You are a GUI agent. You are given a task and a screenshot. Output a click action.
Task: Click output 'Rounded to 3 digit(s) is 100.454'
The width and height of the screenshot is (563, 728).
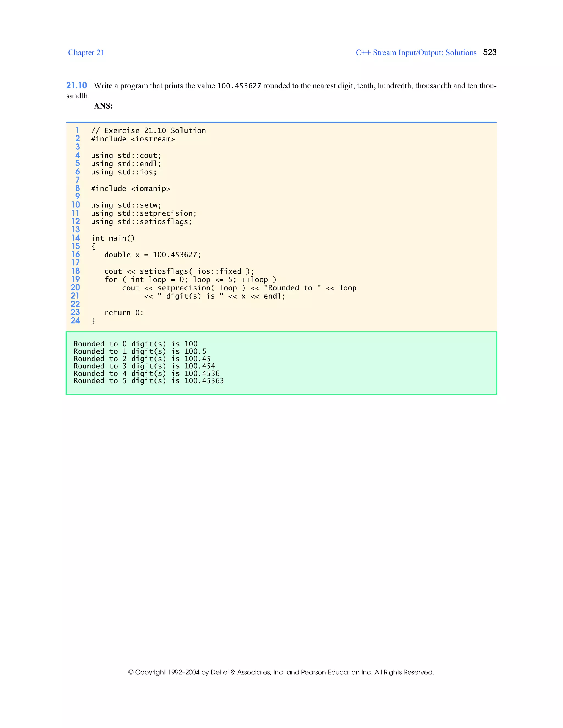144,366
